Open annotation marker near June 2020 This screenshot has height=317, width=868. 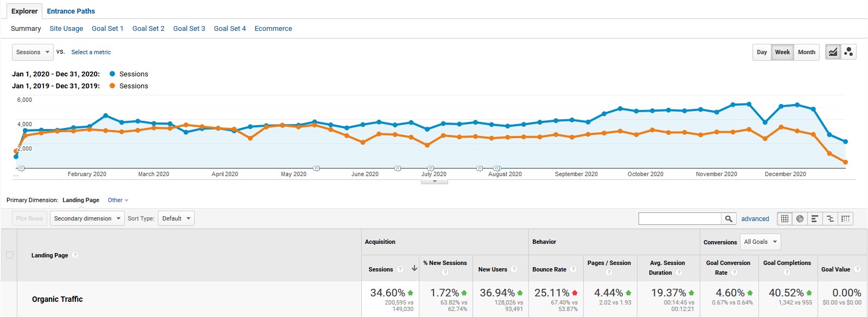click(x=398, y=169)
